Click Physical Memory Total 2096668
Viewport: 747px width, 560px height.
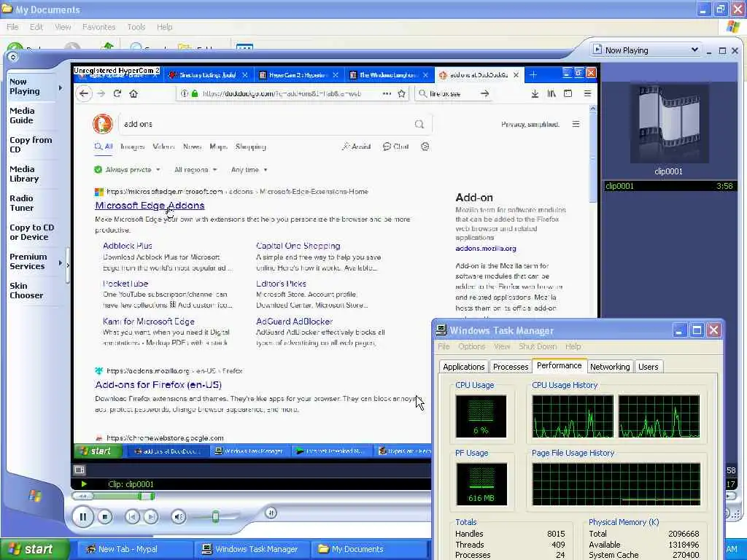[x=684, y=534]
